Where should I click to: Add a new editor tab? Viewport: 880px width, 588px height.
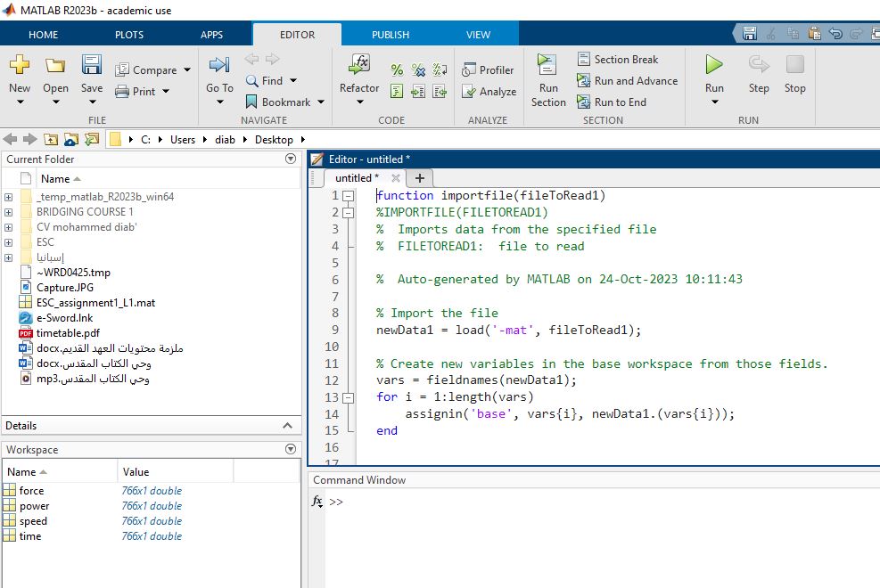click(419, 178)
